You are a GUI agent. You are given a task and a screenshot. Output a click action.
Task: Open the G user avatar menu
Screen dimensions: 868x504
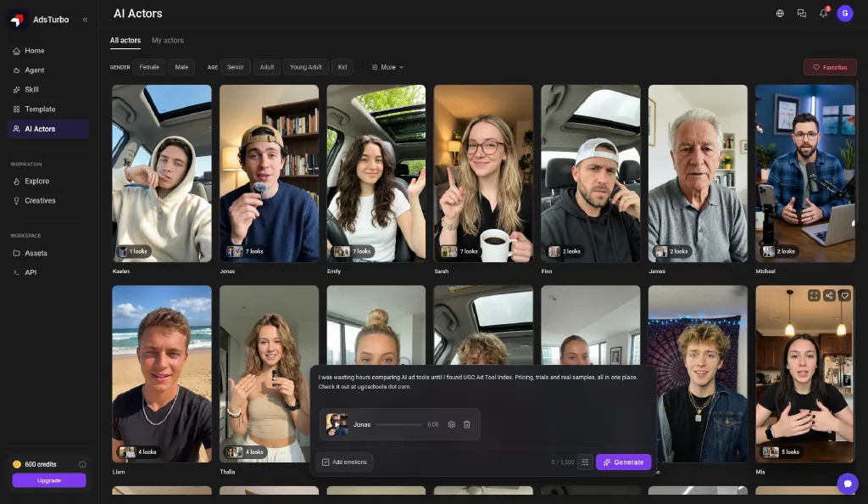coord(845,14)
